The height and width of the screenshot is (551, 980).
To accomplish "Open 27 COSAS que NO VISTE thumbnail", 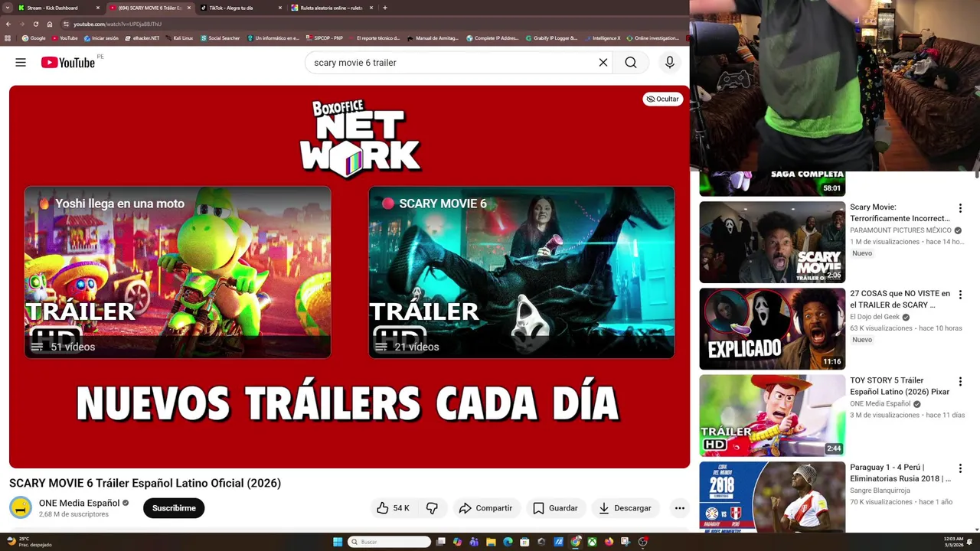I will point(772,329).
